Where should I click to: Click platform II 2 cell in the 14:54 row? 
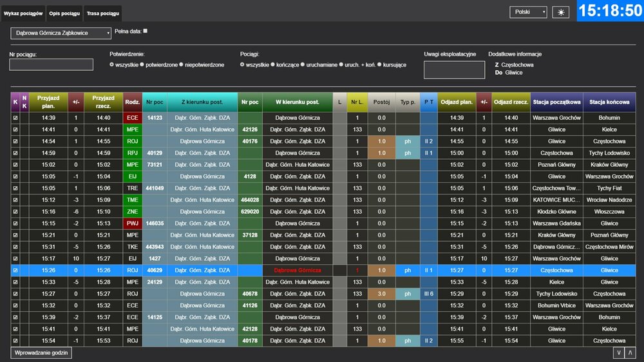click(428, 141)
